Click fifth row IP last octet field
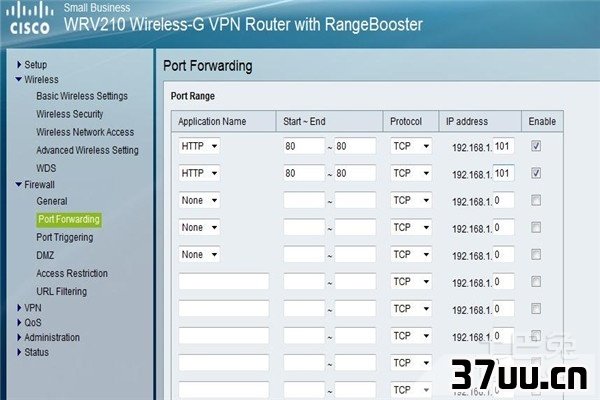 (503, 255)
